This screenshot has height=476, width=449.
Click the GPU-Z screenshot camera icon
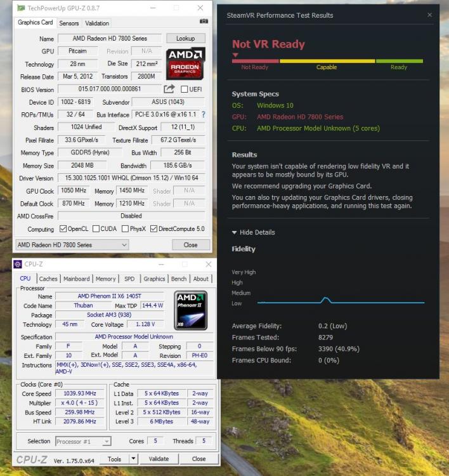(204, 21)
